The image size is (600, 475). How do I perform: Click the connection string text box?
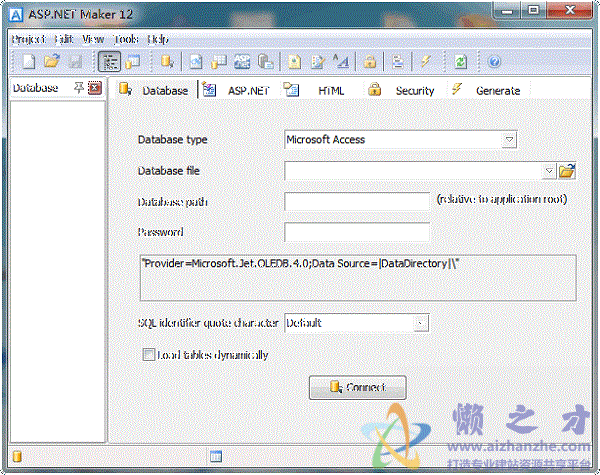tap(358, 278)
